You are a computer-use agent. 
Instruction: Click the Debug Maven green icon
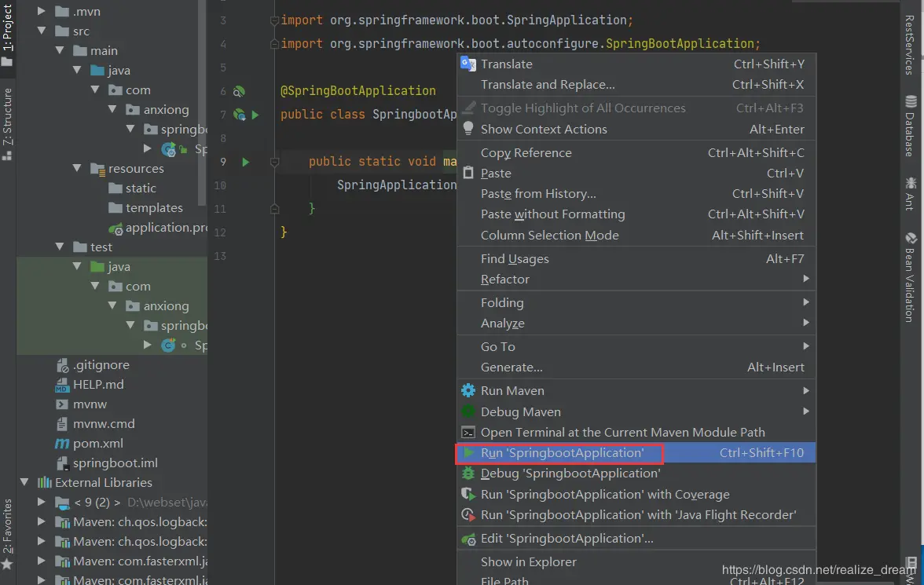[x=468, y=411]
